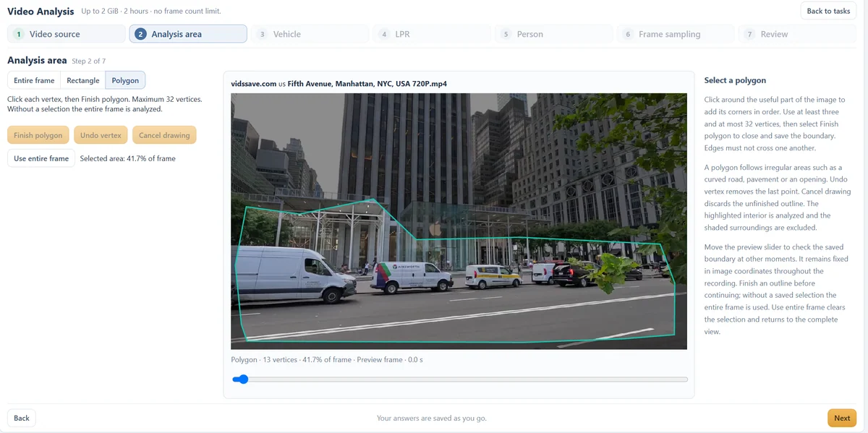Open the LPR step
Screen dimensions: 868x433
432,34
